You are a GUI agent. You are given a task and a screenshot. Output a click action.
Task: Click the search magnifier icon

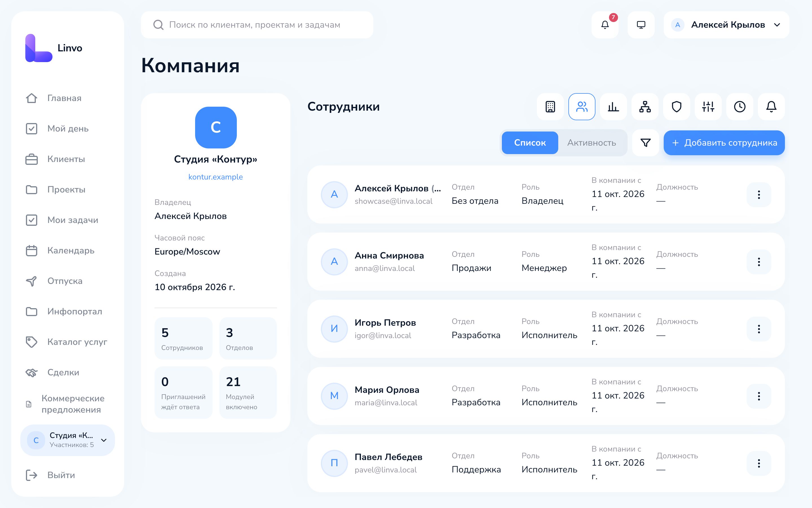(x=158, y=25)
